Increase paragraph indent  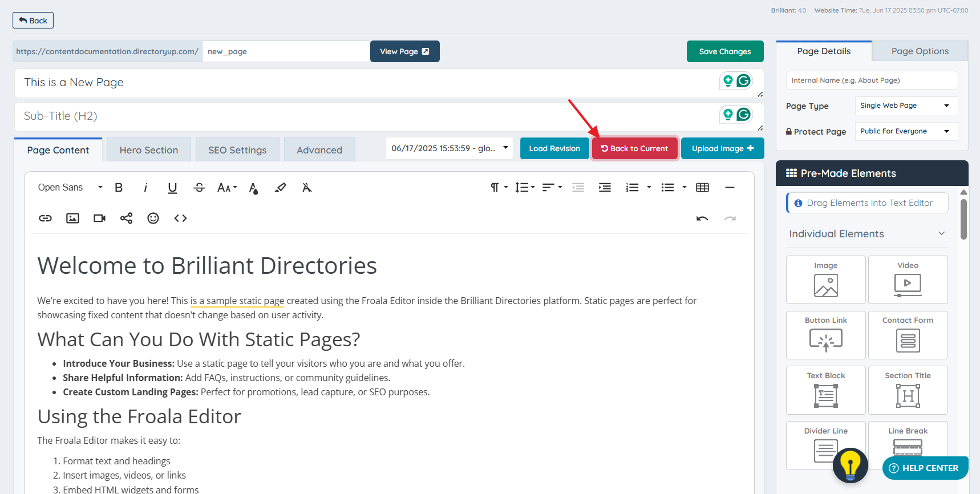pyautogui.click(x=605, y=188)
